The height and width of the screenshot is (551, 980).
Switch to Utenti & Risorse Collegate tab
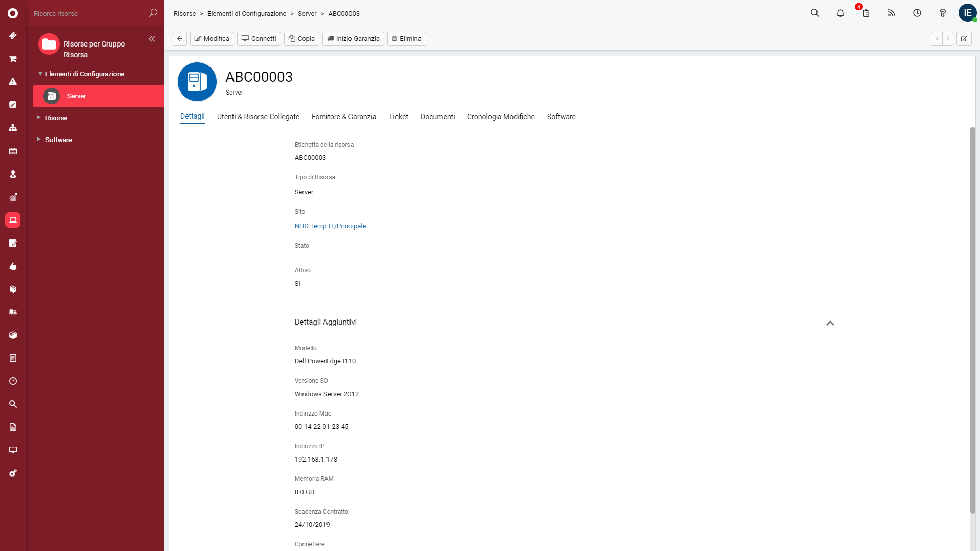click(258, 117)
